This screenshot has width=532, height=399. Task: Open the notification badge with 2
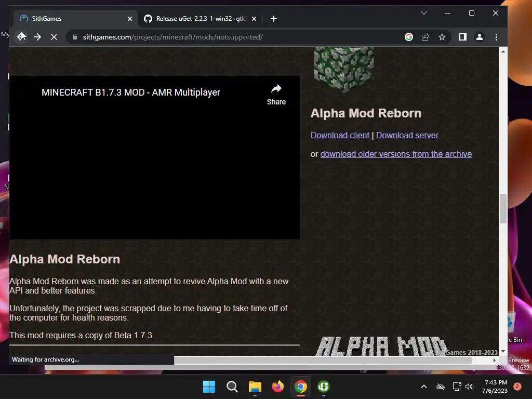pos(517,387)
